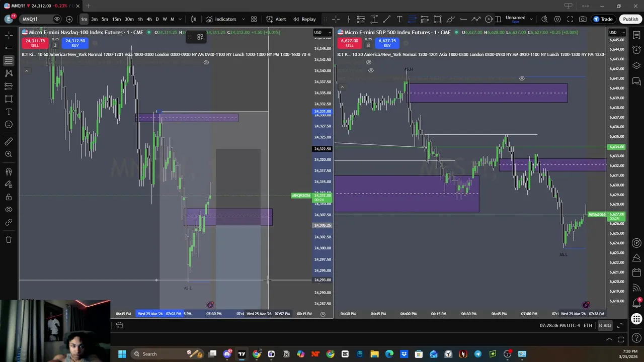Click the blue BUY 24,312.50 button on MNQ chart
This screenshot has width=644, height=362.
(75, 43)
